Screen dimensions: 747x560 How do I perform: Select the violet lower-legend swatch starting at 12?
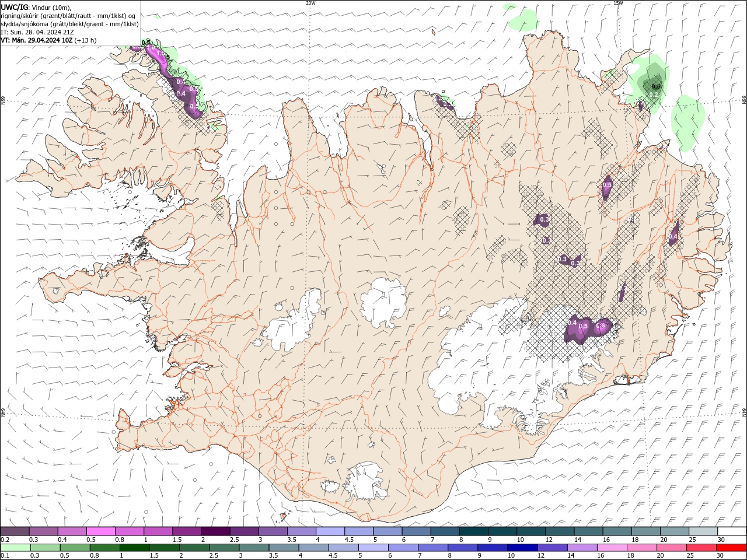click(553, 548)
